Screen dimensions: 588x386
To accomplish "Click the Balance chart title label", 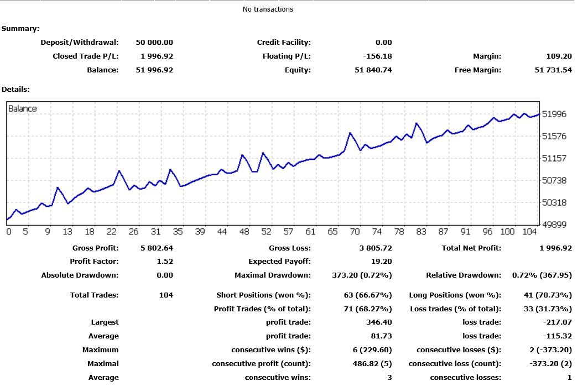I will 23,109.
